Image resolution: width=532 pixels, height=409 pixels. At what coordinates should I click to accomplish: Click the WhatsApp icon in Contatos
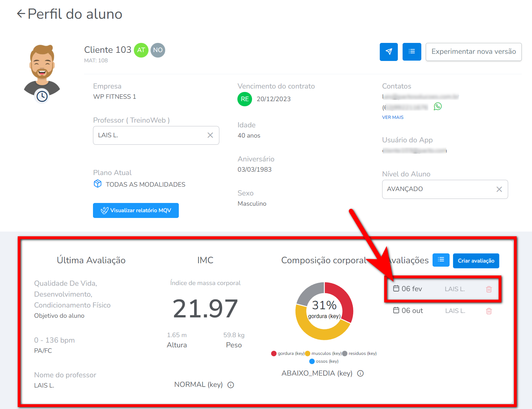point(438,107)
